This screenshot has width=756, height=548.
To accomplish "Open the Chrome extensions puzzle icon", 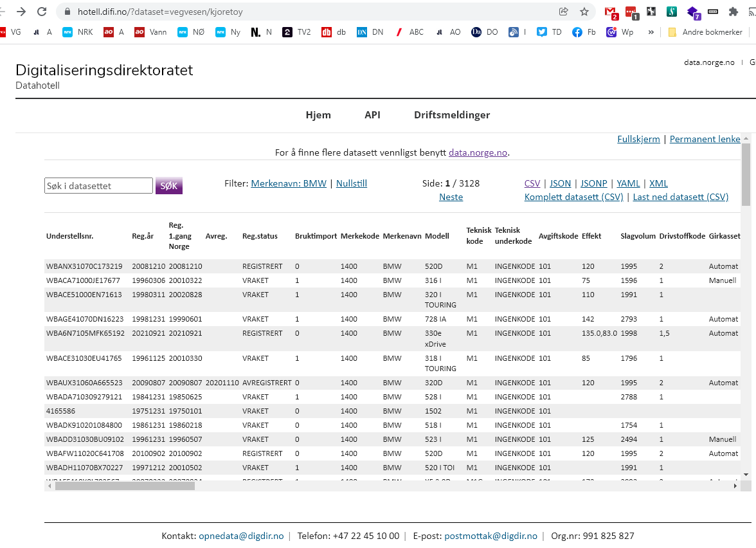I will [733, 12].
